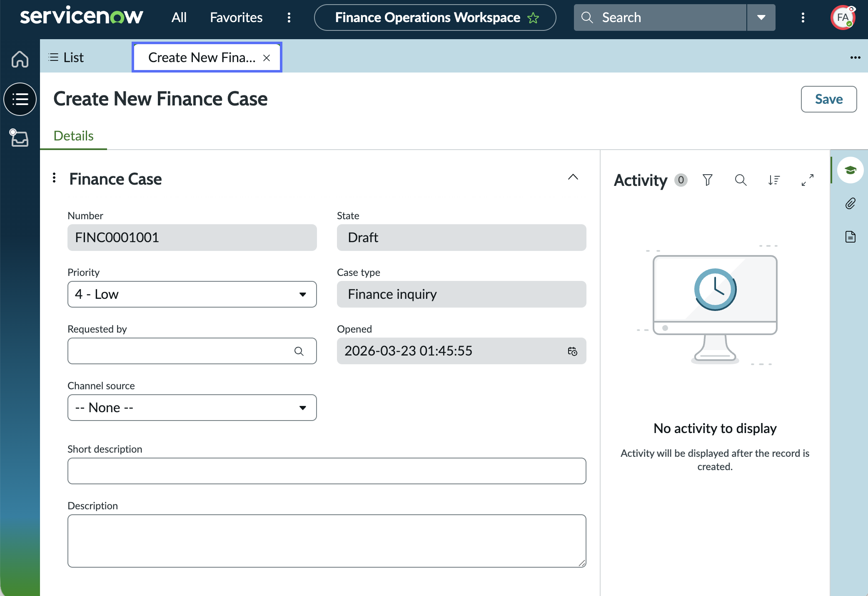868x596 pixels.
Task: Open the header more-menus dots beside Favorites
Action: (289, 18)
